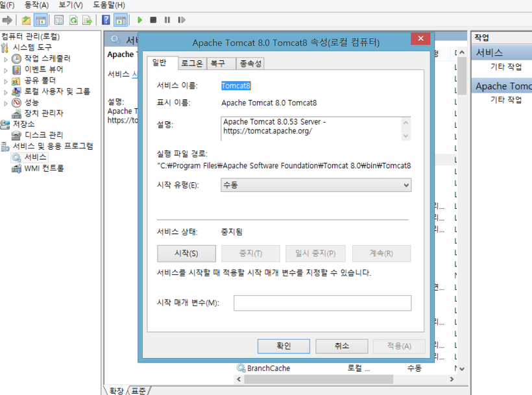Image resolution: width=532 pixels, height=395 pixels.
Task: Toggle the action pane toolbar icon
Action: [121, 20]
